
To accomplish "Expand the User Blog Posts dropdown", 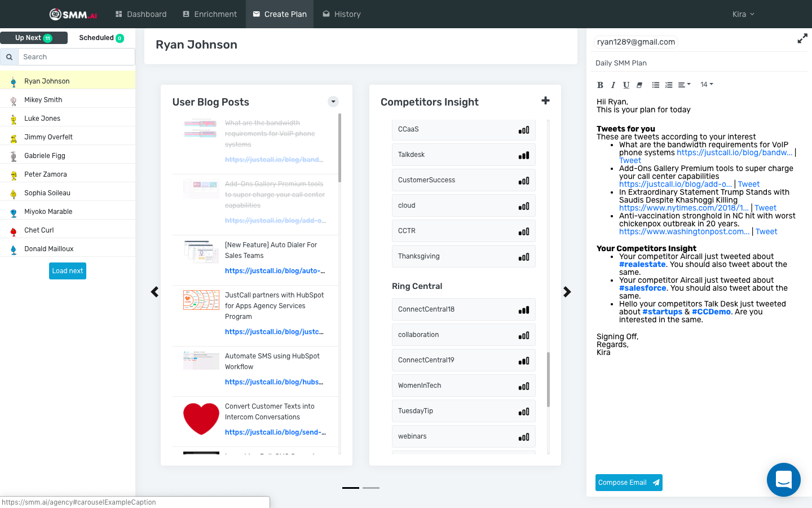I will tap(333, 102).
